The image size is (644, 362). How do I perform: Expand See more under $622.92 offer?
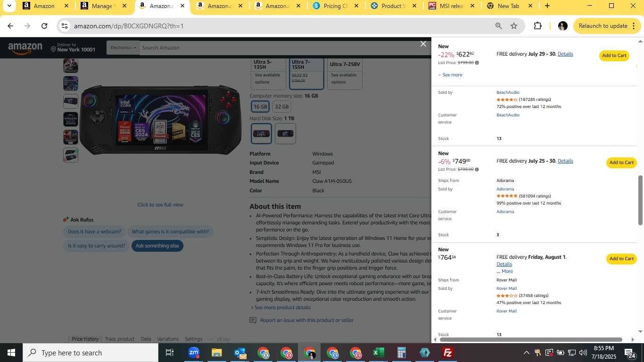tap(450, 75)
